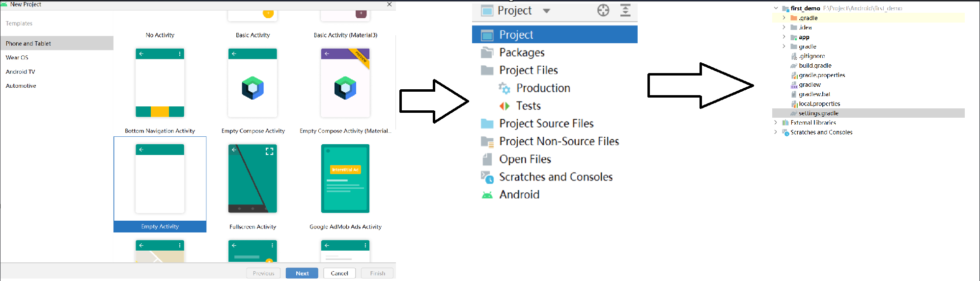Choose the Bottom Navigation Activity template

coord(160,83)
